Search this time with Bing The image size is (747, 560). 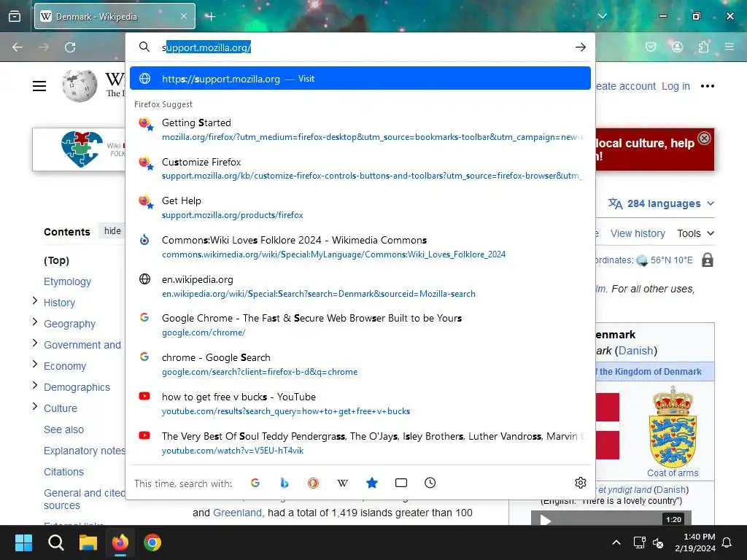coord(285,483)
